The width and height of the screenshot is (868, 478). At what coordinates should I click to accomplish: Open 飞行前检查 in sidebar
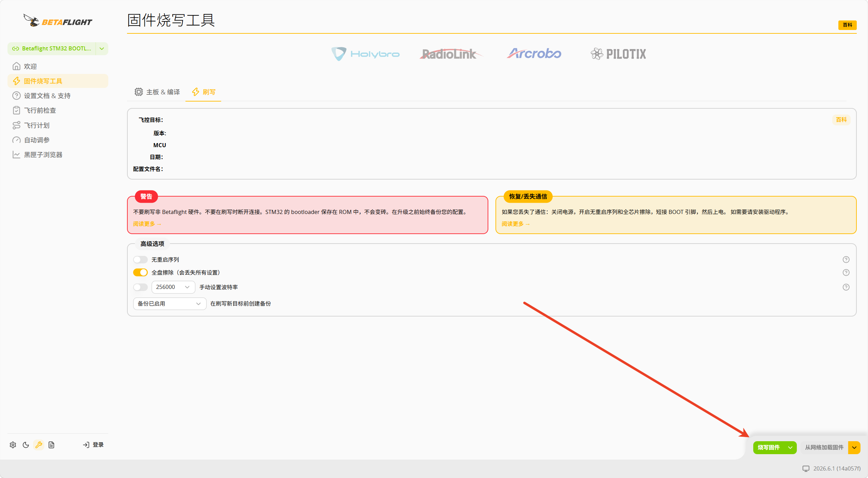[x=58, y=110]
